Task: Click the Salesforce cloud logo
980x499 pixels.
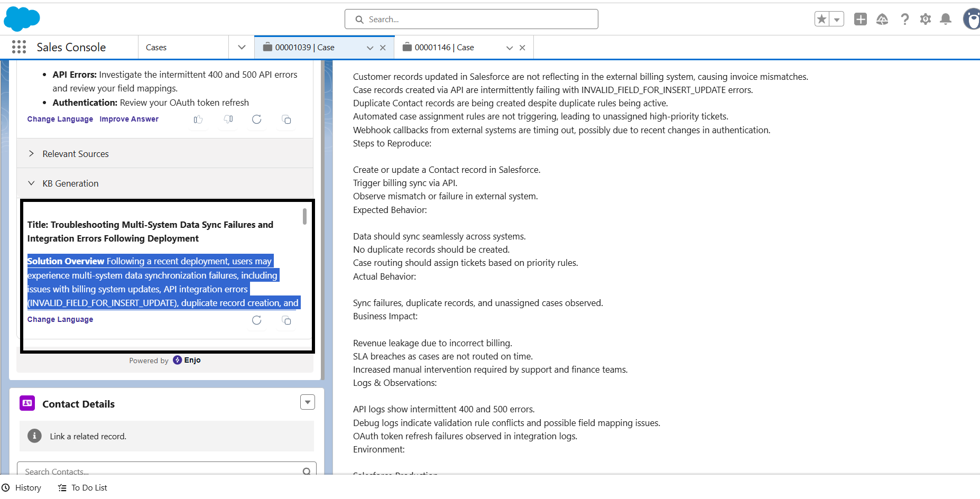Action: (x=22, y=19)
